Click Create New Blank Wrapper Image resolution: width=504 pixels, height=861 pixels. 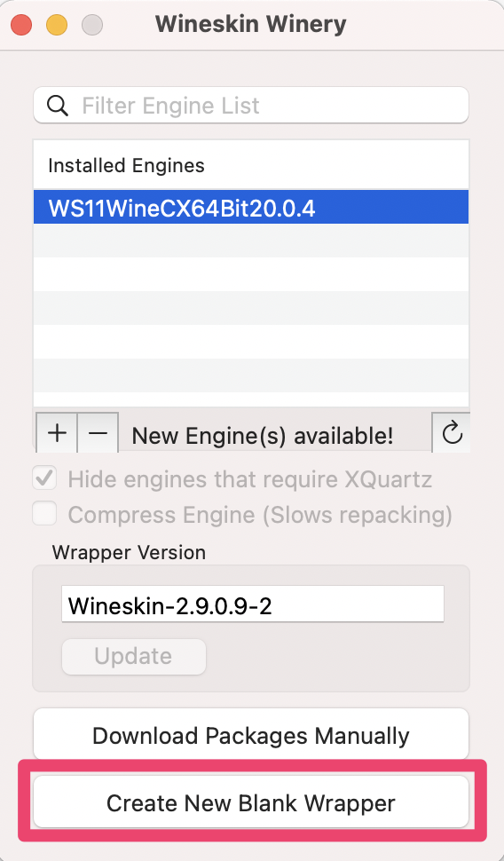tap(251, 802)
